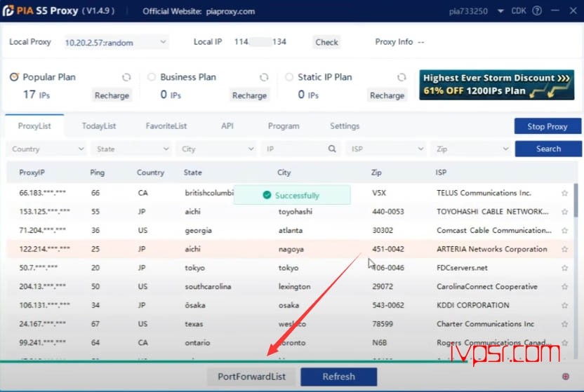Select proxy 122.214.***.*** row
This screenshot has height=392, width=584.
(x=290, y=249)
